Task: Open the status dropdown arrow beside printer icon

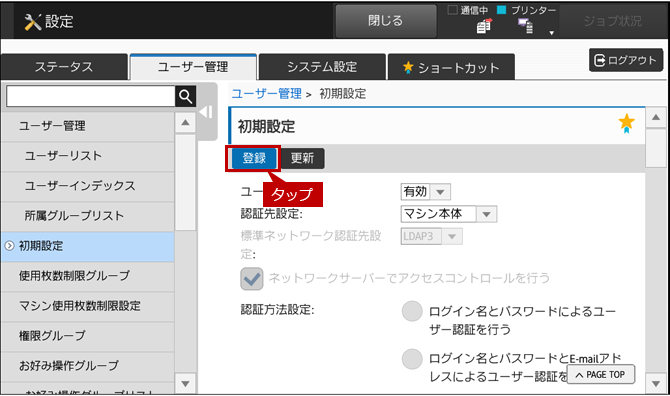Action: click(552, 33)
